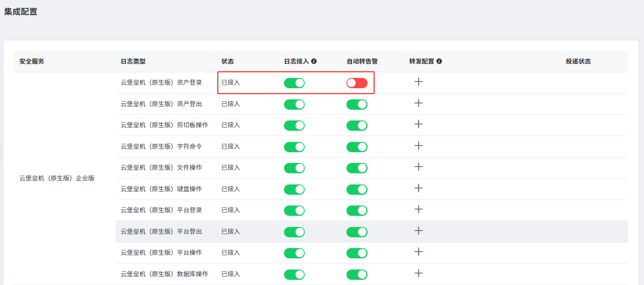Click the plus icon for 资产登录 row
Viewport: 644px width, 285px height.
[x=418, y=82]
